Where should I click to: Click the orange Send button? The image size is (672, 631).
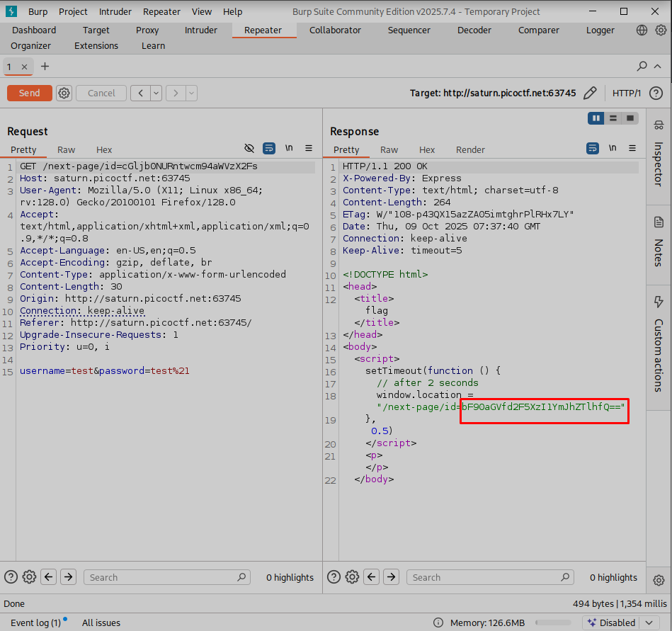tap(29, 93)
